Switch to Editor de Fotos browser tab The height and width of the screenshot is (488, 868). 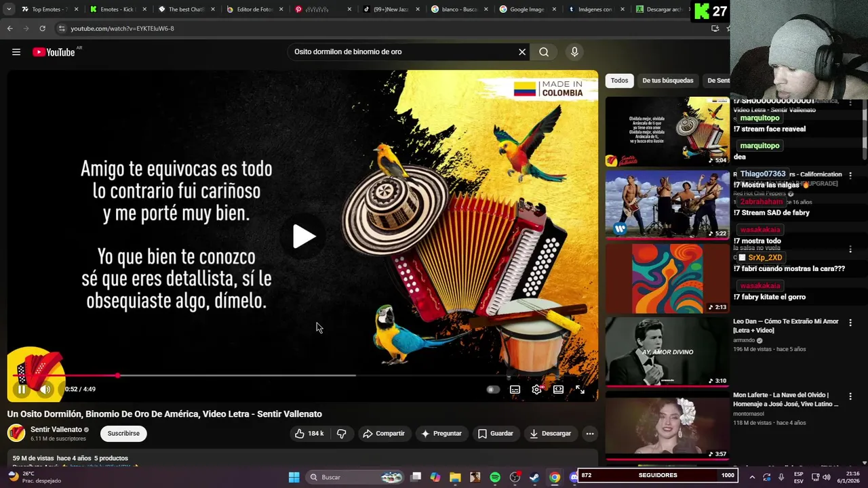[x=254, y=9]
